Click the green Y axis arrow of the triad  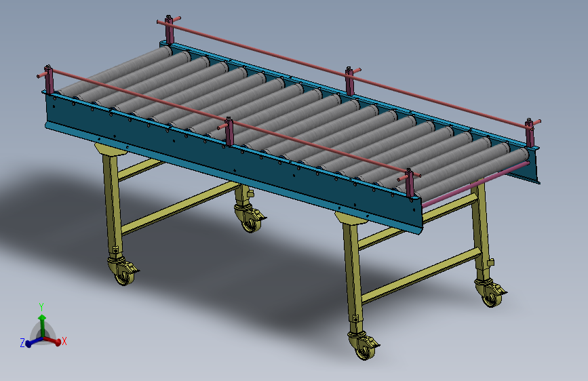point(42,325)
